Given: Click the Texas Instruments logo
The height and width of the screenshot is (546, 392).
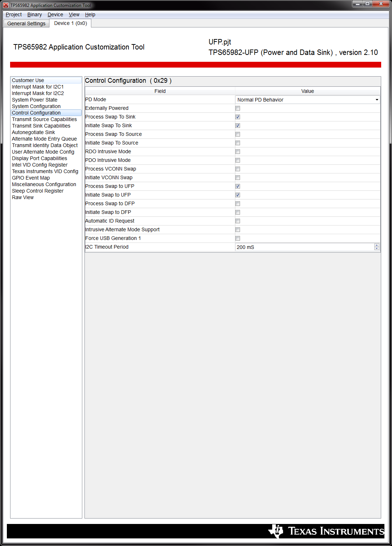Looking at the screenshot, I should [x=326, y=531].
